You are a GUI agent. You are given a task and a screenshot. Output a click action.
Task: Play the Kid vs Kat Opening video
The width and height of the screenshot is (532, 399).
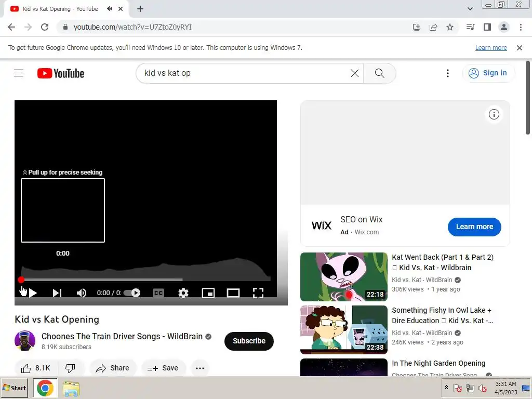pos(33,293)
